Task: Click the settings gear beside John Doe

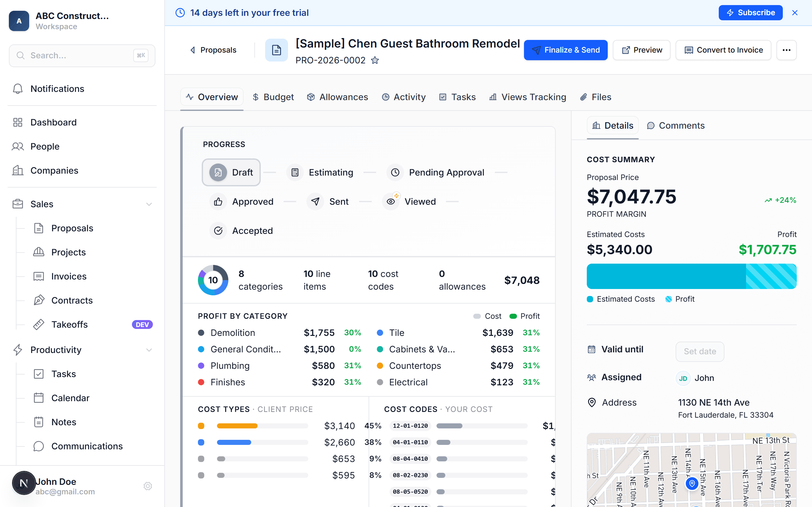Action: click(x=147, y=486)
